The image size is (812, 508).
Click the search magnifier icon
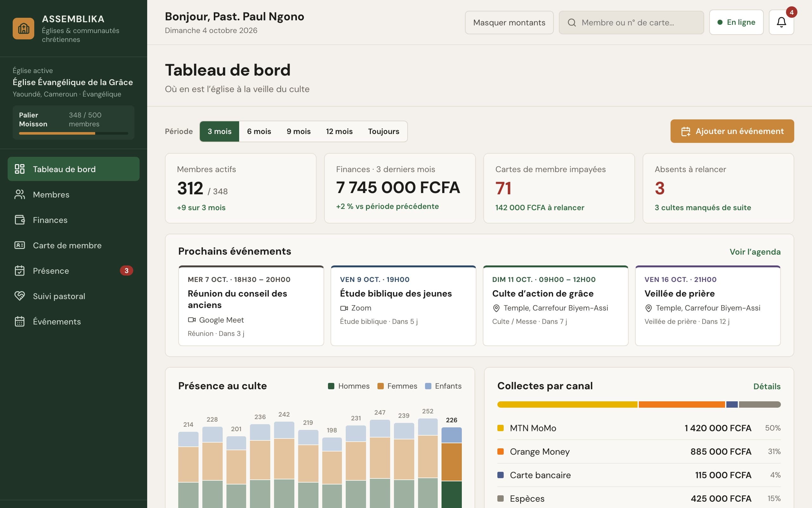pos(572,23)
